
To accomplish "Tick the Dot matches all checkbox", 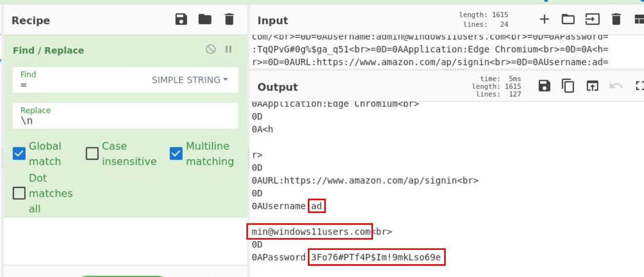I will click(19, 193).
